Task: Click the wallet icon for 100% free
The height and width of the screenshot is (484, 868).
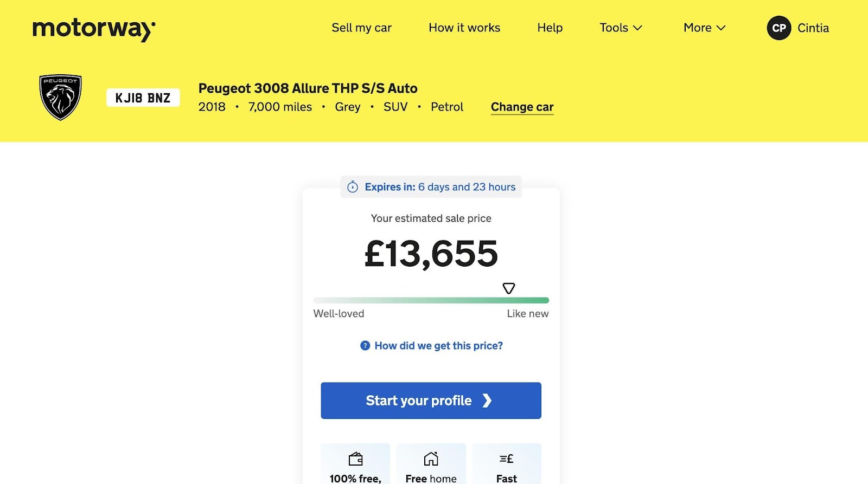Action: click(x=355, y=459)
